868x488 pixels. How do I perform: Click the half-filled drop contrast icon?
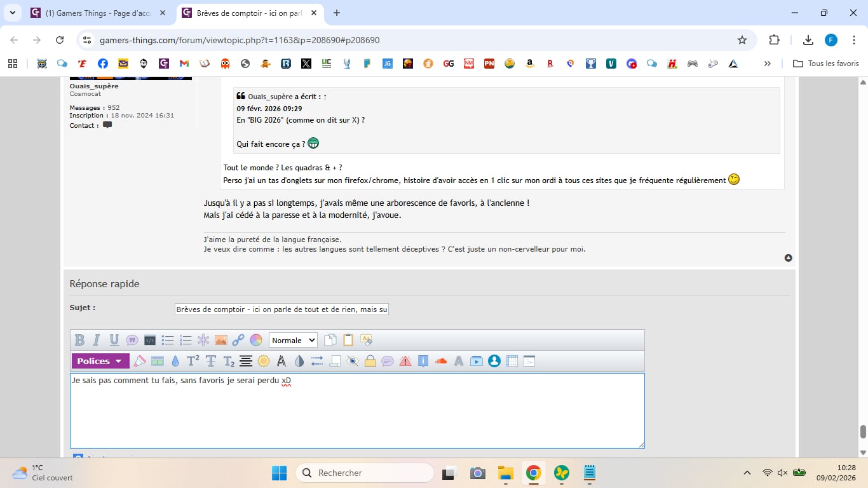(299, 361)
